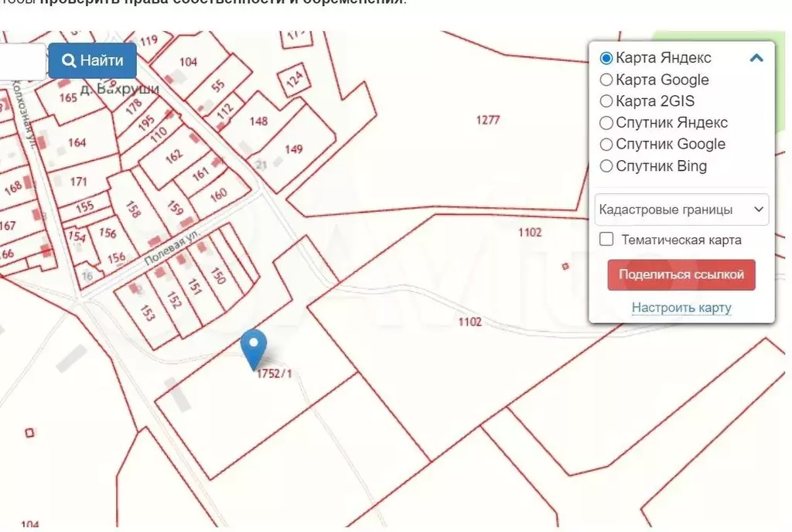
Task: Click the Поделиться ссылкой button
Action: point(681,275)
